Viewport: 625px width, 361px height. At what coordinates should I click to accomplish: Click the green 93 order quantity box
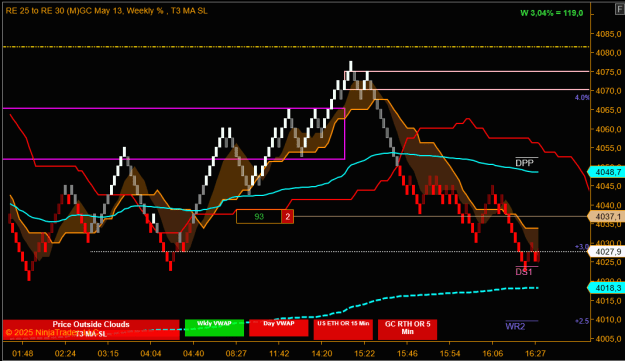point(259,216)
